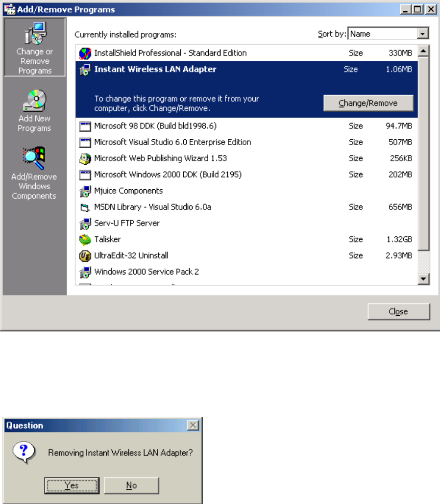Select Instant Wireless LAN Adapter entry

pyautogui.click(x=246, y=89)
